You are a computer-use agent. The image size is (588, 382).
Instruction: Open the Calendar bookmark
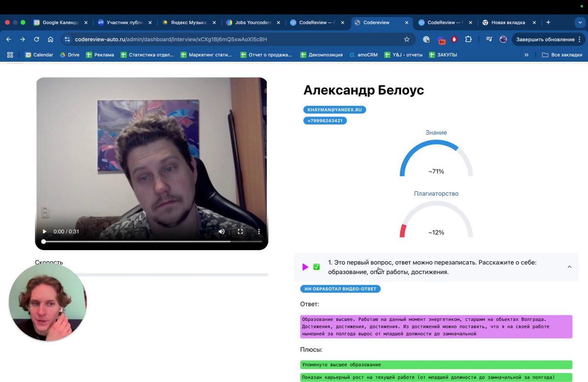[39, 55]
